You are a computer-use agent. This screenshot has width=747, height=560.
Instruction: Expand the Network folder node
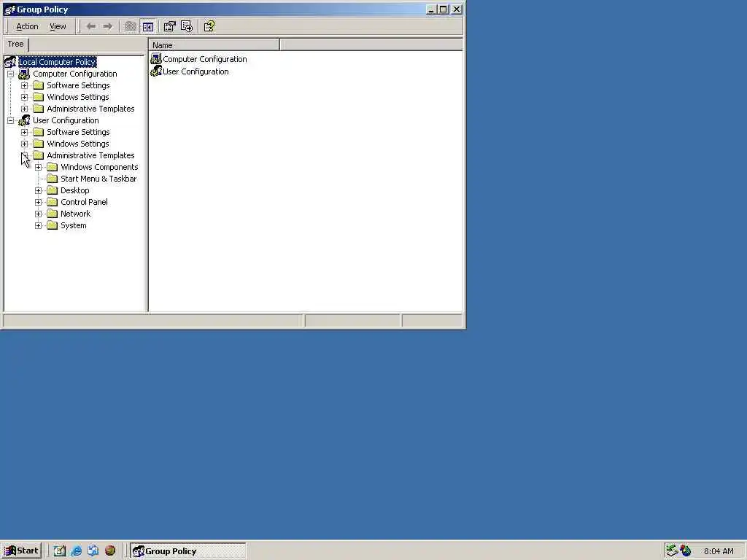tap(38, 214)
